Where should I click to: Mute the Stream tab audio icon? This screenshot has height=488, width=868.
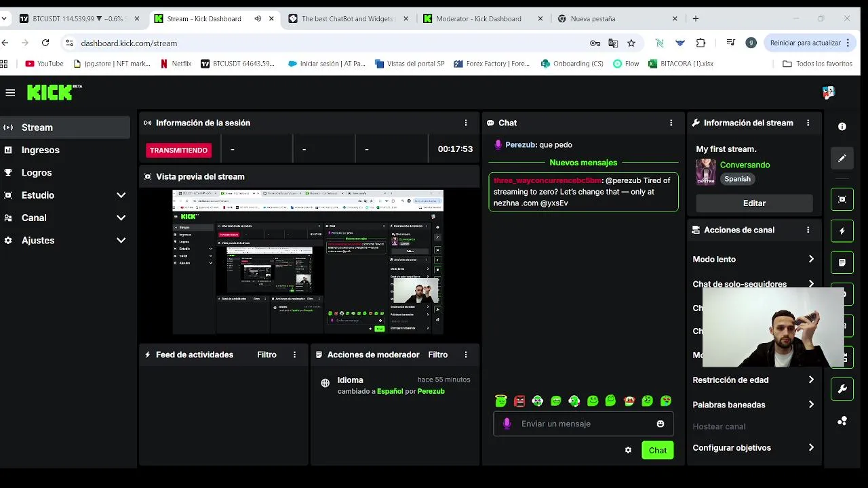coord(258,19)
